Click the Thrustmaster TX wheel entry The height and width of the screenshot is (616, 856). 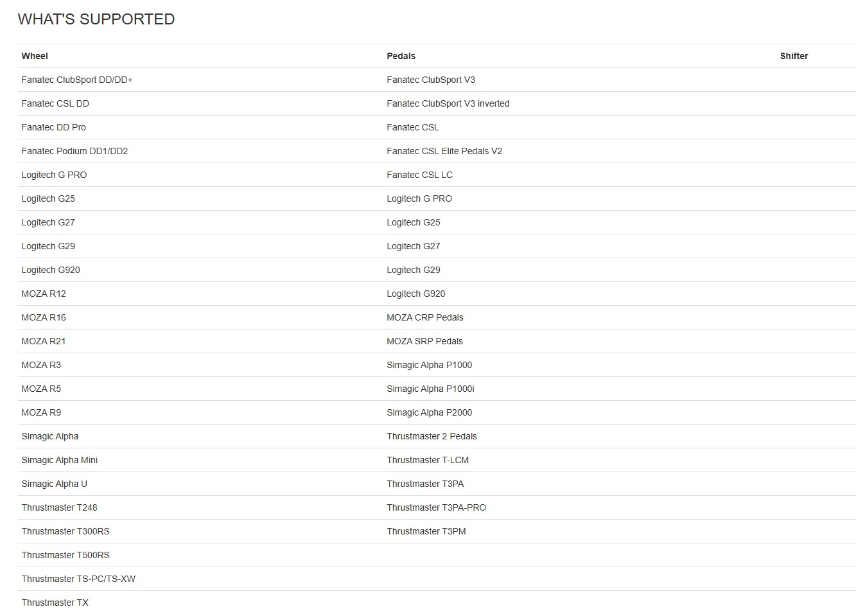point(55,603)
